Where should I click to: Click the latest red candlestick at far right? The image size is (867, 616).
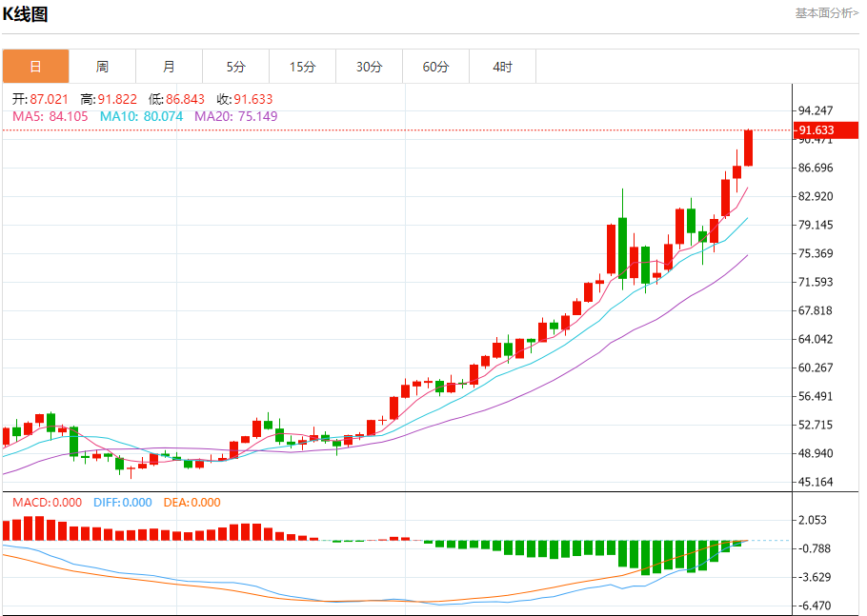[x=749, y=148]
